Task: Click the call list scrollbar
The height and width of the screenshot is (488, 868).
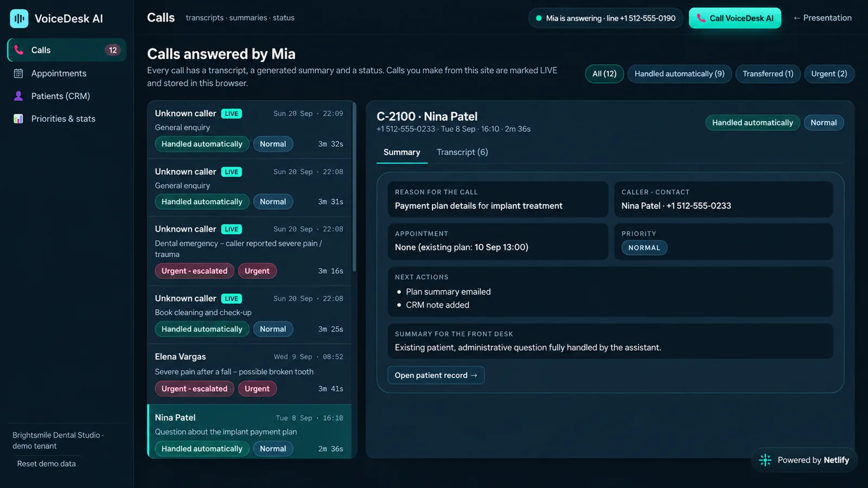Action: point(354,187)
